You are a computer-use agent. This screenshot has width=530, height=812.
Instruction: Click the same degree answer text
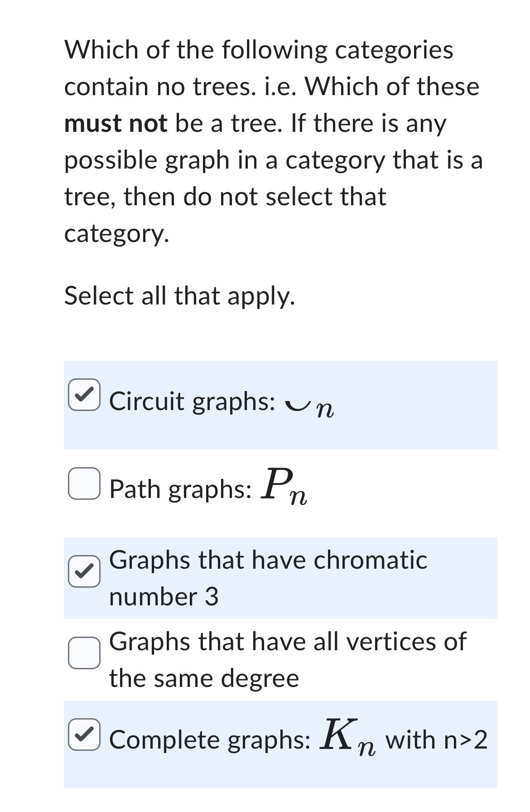[x=285, y=659]
